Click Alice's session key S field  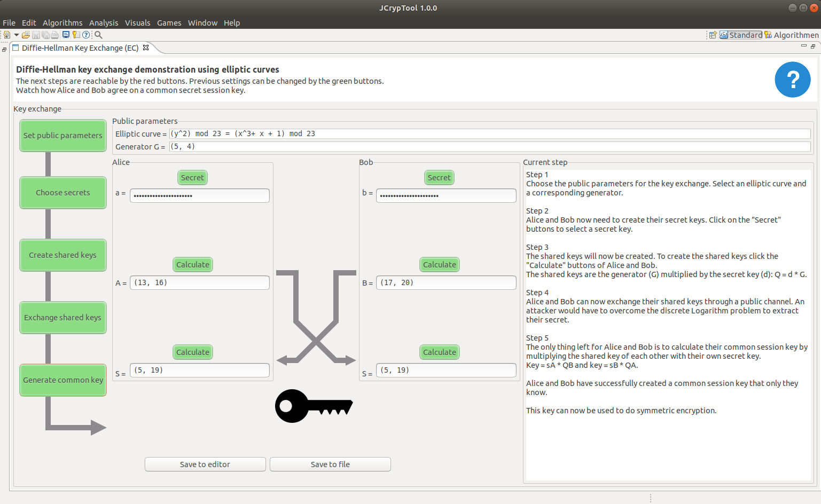point(200,371)
